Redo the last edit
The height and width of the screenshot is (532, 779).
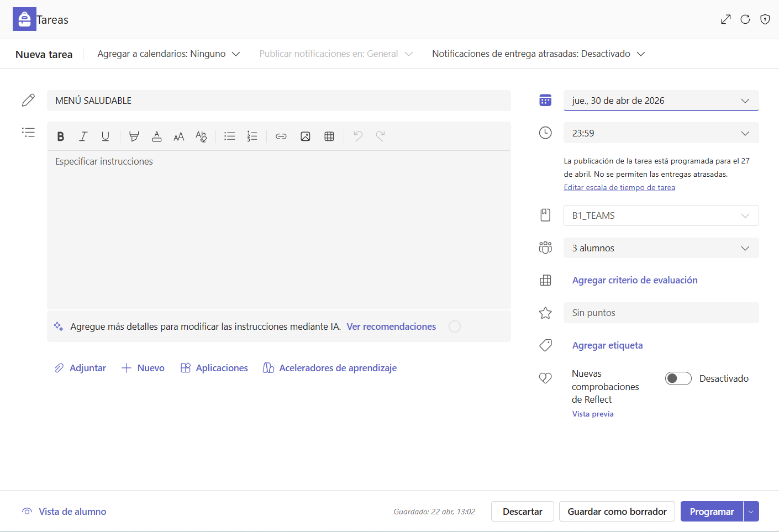pyautogui.click(x=380, y=136)
